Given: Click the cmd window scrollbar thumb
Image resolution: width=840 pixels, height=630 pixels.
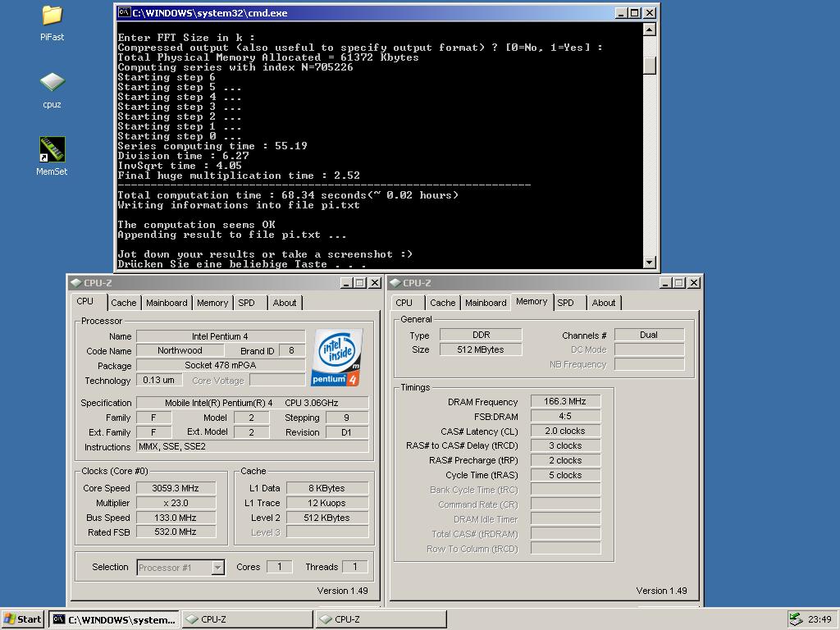Looking at the screenshot, I should tap(650, 64).
